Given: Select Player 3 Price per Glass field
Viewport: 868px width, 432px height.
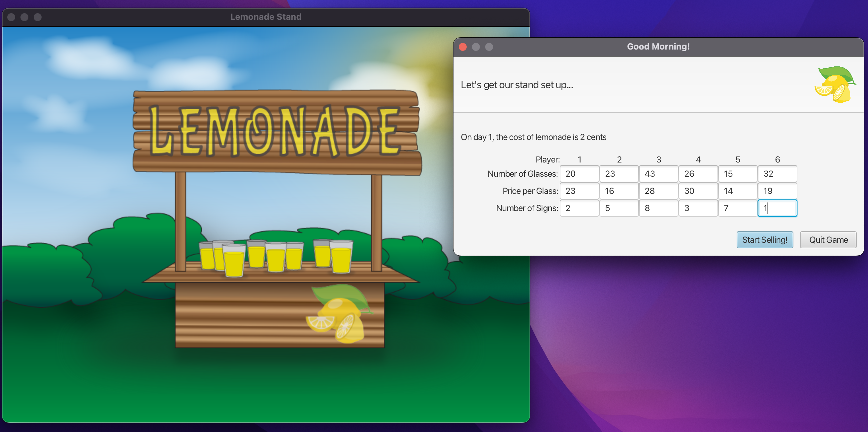Looking at the screenshot, I should click(658, 191).
